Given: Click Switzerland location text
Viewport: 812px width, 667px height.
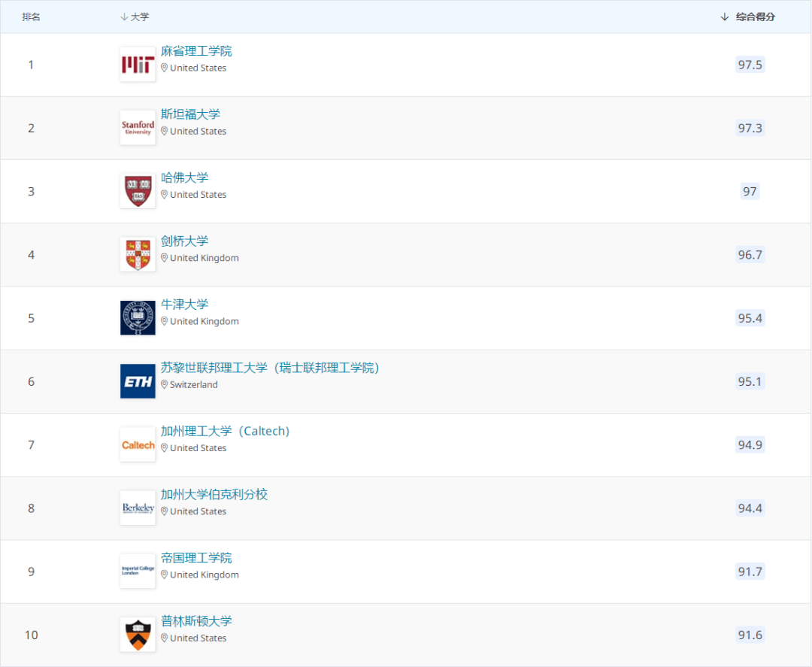Looking at the screenshot, I should 194,385.
